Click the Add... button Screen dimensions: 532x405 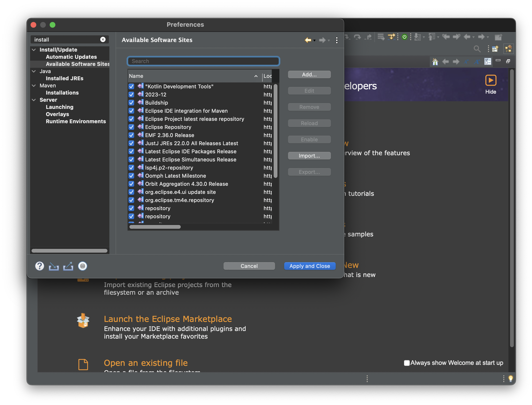309,75
